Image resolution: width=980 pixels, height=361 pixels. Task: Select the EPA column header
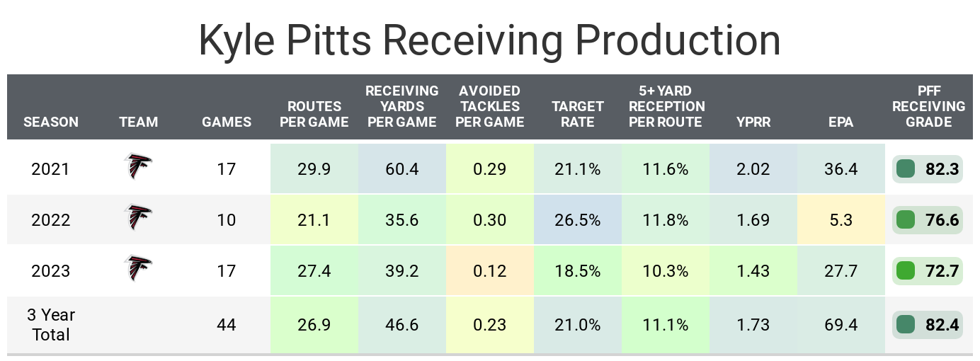tap(841, 122)
